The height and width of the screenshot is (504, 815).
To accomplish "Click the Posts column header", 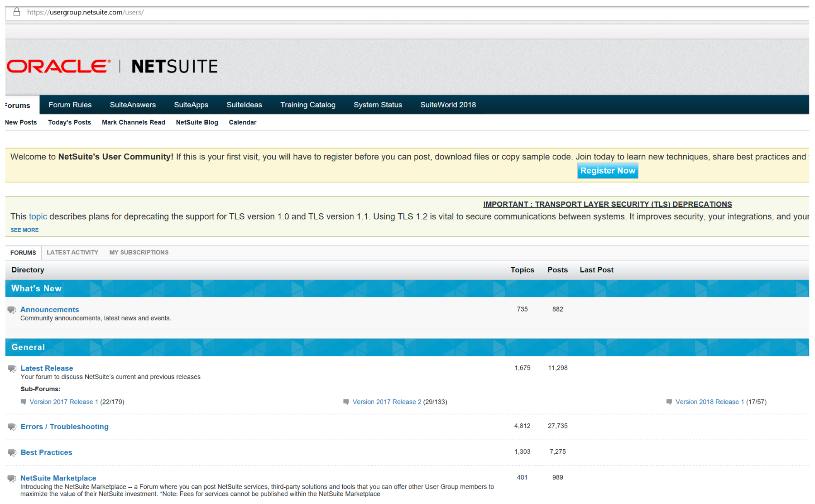I will click(557, 270).
